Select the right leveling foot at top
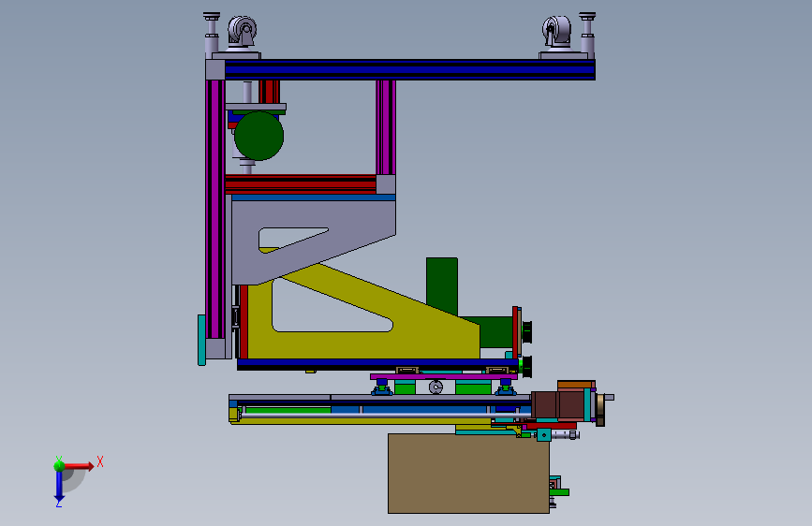Viewport: 812px width, 526px height. (587, 35)
